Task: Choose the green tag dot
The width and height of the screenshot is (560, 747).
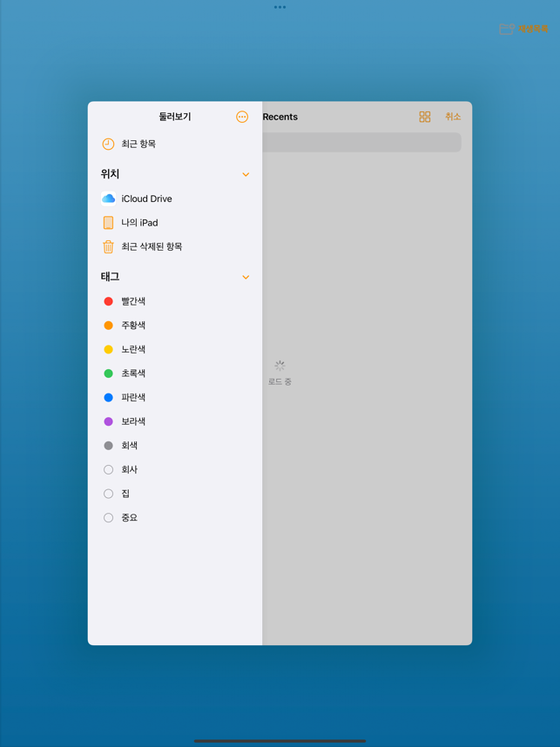Action: [x=108, y=373]
